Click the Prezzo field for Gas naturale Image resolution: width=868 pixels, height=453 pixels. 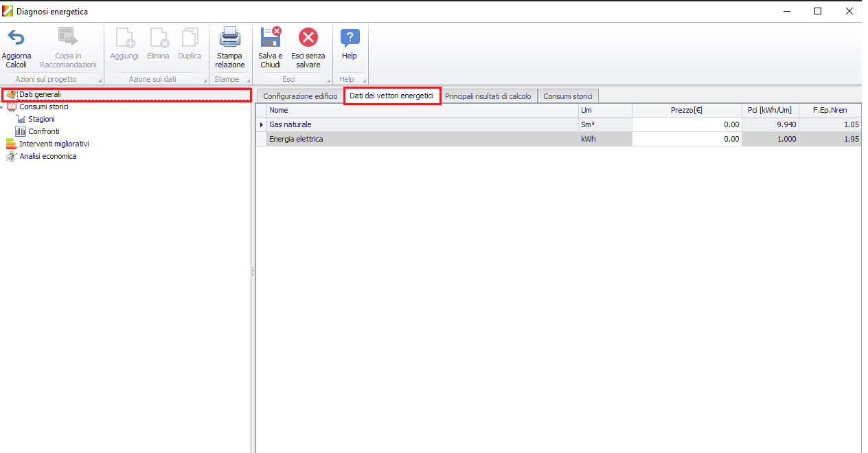(686, 124)
